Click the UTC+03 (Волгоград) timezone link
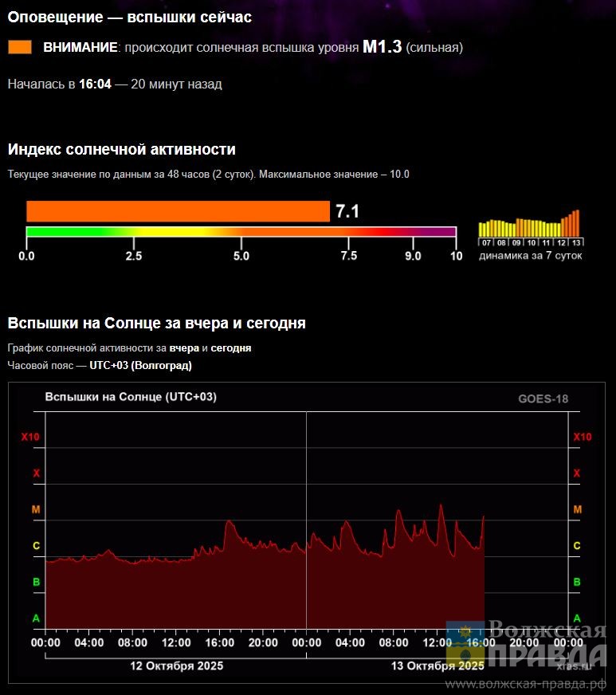 tap(140, 366)
